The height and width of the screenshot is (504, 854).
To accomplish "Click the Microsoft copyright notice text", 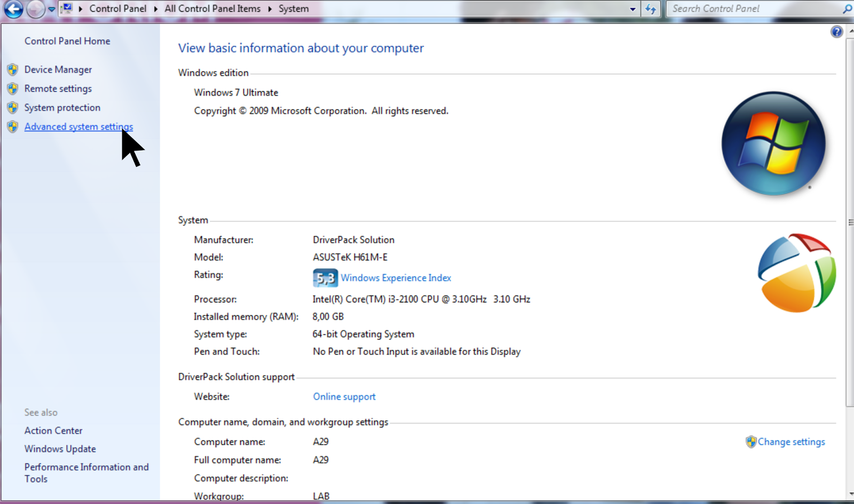I will (x=321, y=111).
